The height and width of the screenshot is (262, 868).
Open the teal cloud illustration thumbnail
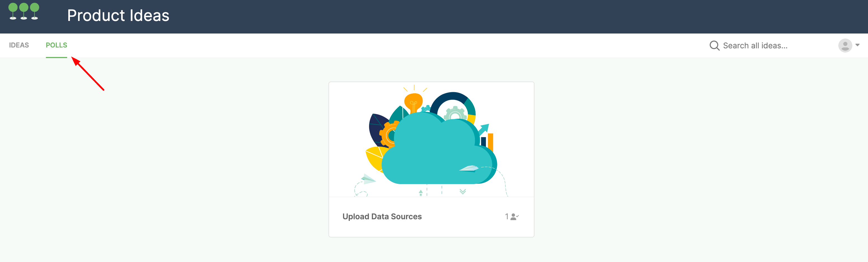431,140
